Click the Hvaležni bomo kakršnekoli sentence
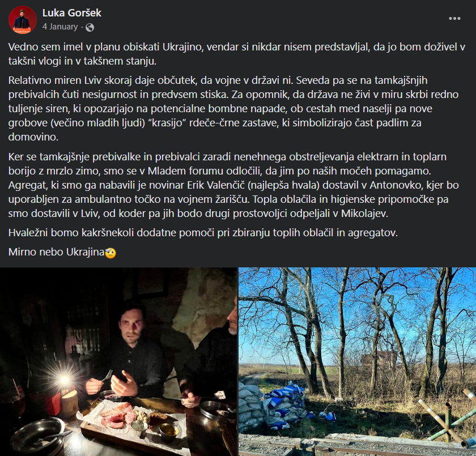This screenshot has height=456, width=476. pos(203,233)
